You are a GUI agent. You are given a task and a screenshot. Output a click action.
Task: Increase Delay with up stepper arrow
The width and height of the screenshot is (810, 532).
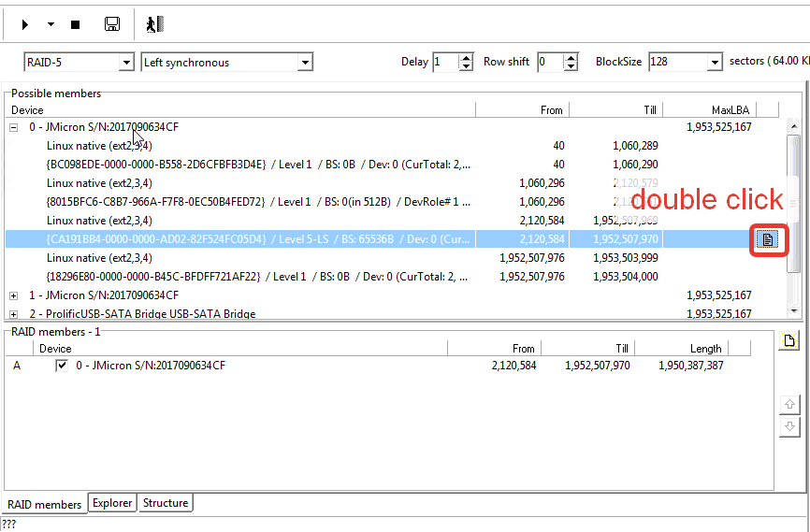(x=466, y=58)
